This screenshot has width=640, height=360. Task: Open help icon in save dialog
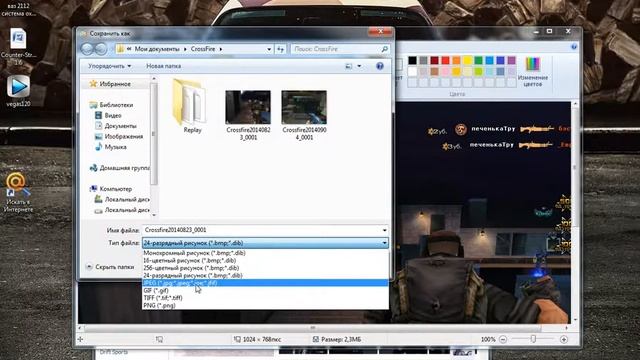point(380,66)
